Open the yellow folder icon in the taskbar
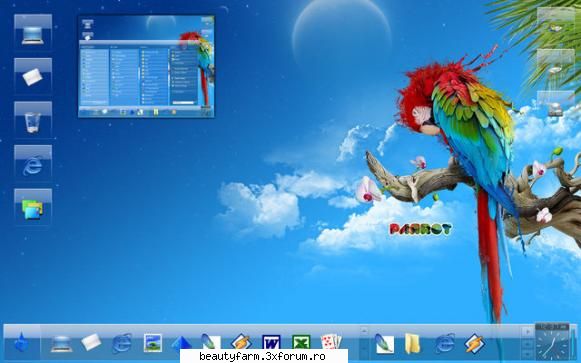Viewport: 581px width, 363px height. 412,343
